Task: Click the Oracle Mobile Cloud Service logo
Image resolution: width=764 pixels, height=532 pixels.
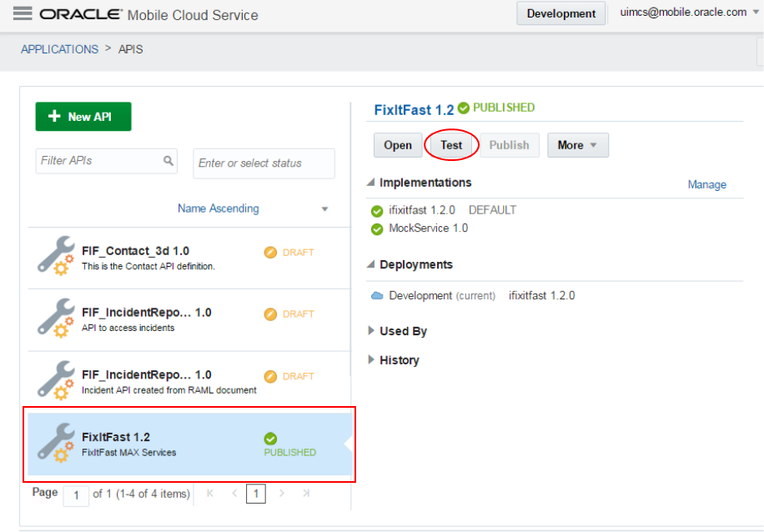Action: click(x=148, y=15)
